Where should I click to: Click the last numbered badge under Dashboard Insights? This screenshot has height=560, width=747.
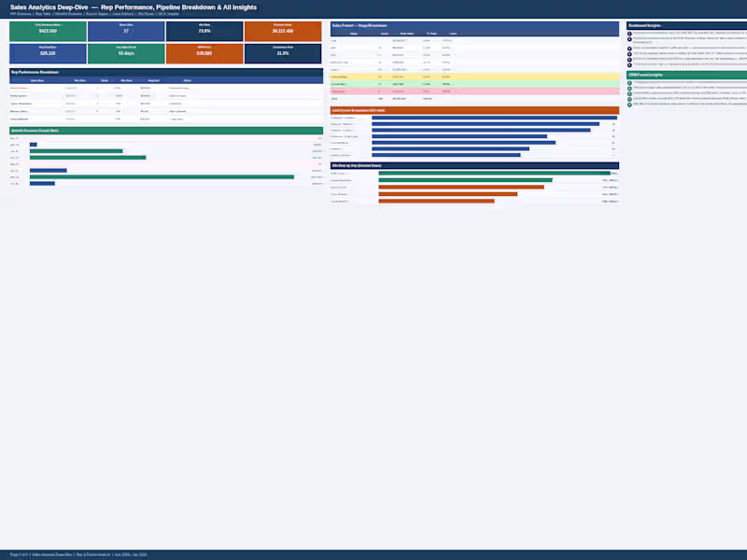[x=630, y=64]
